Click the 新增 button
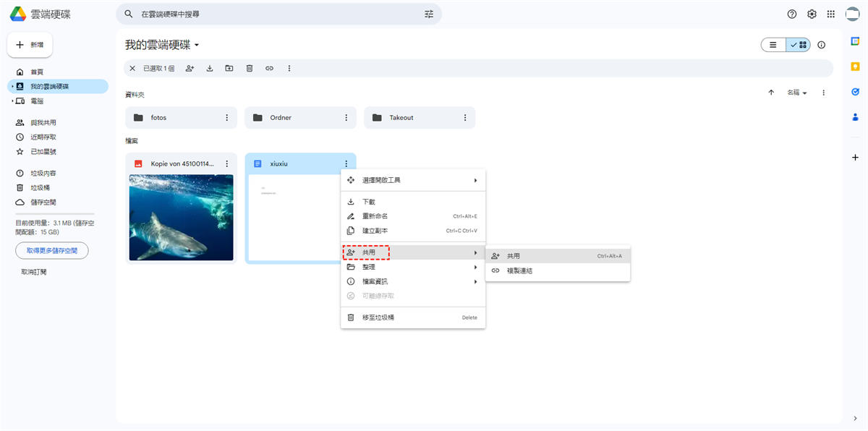 click(30, 45)
